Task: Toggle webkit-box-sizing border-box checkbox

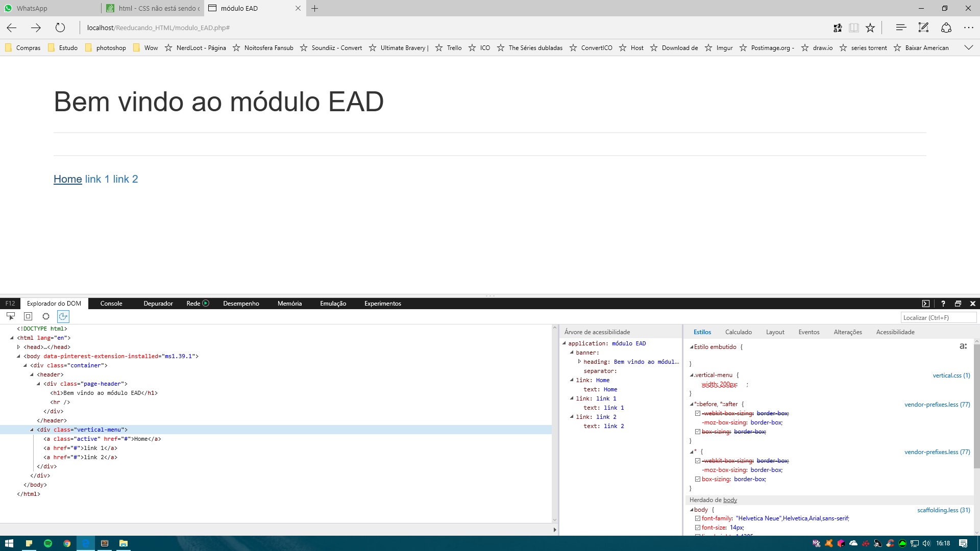Action: tap(697, 413)
